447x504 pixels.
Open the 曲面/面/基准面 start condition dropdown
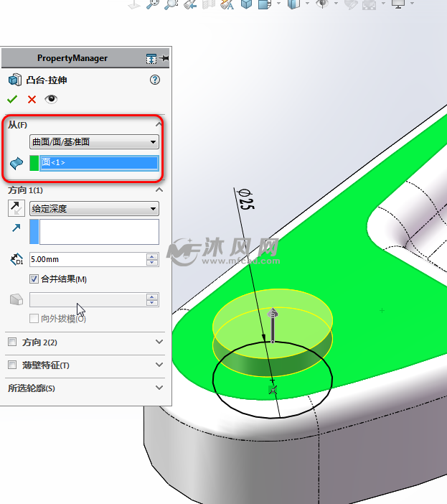[94, 141]
